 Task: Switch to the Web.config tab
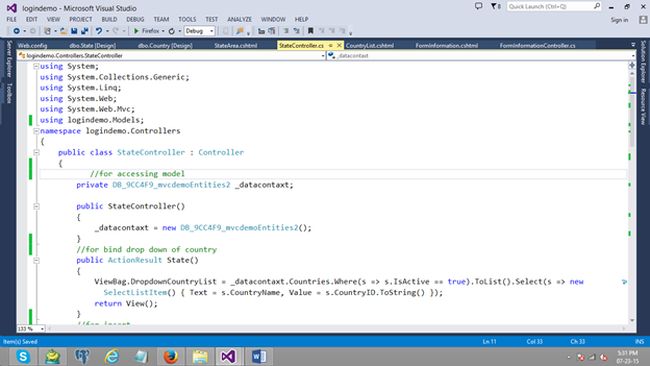32,46
